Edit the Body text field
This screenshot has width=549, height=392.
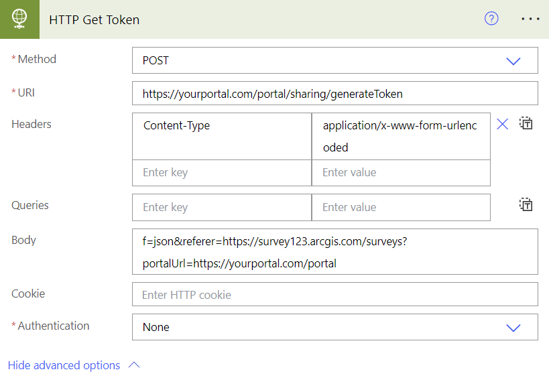tap(334, 251)
